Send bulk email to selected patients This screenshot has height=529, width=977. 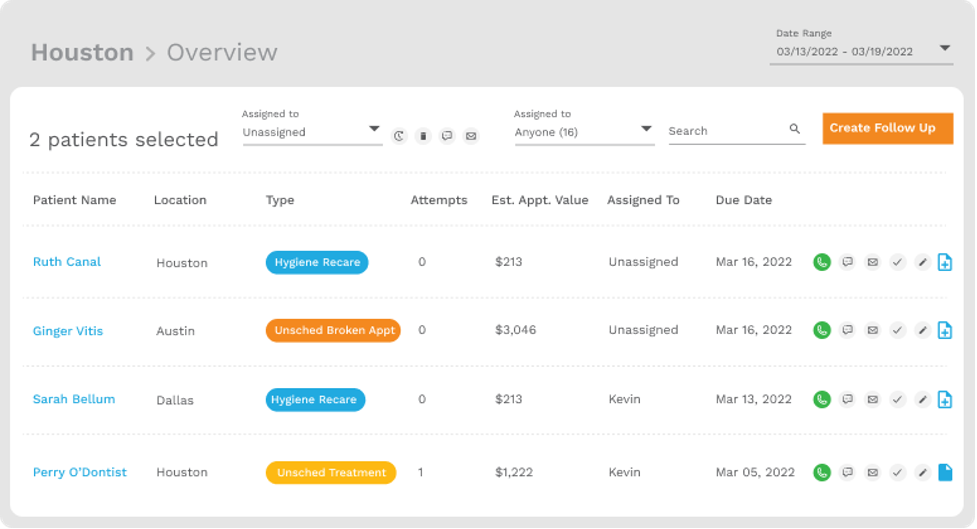pos(471,136)
